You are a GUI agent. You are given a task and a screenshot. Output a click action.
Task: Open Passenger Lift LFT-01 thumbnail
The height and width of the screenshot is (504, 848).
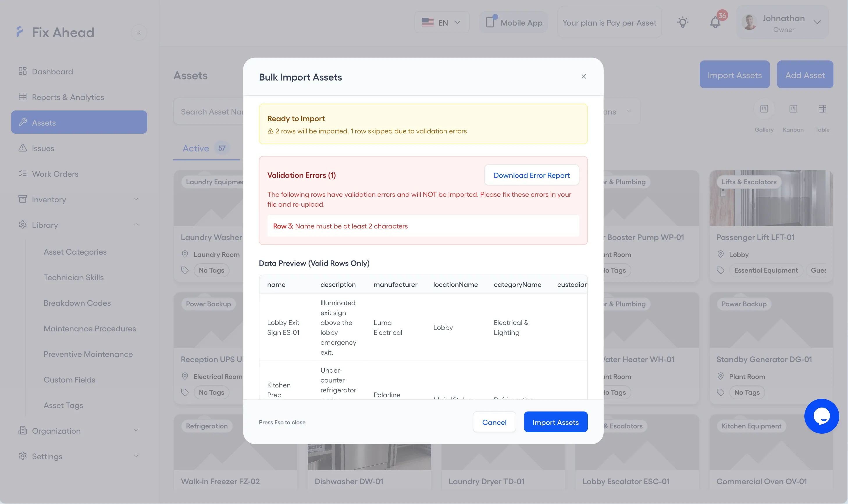click(x=771, y=198)
